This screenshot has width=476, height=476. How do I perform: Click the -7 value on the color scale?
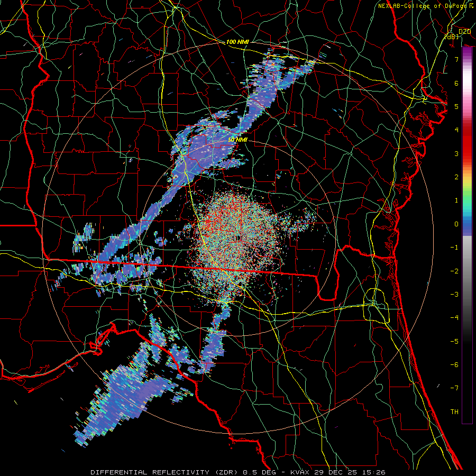tap(454, 388)
